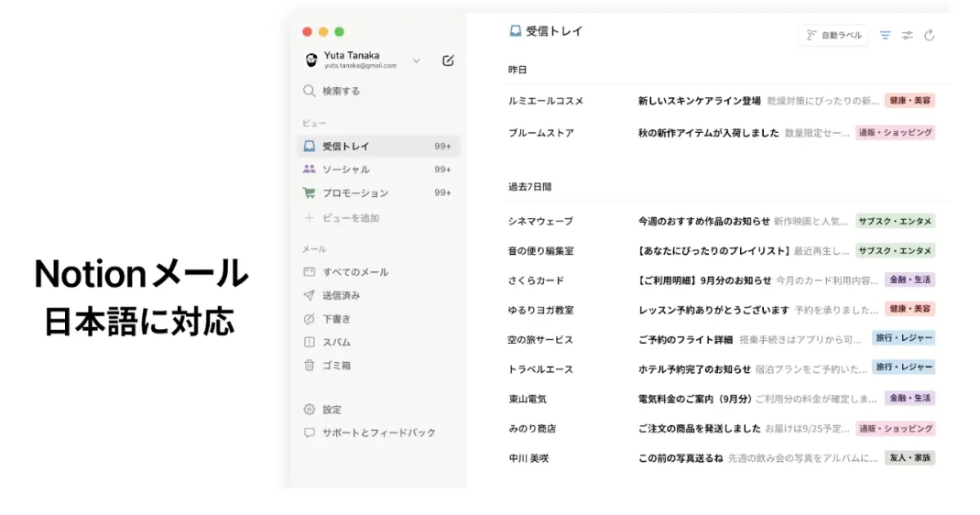Focus the 検索する search field
This screenshot has width=980, height=515.
[379, 92]
